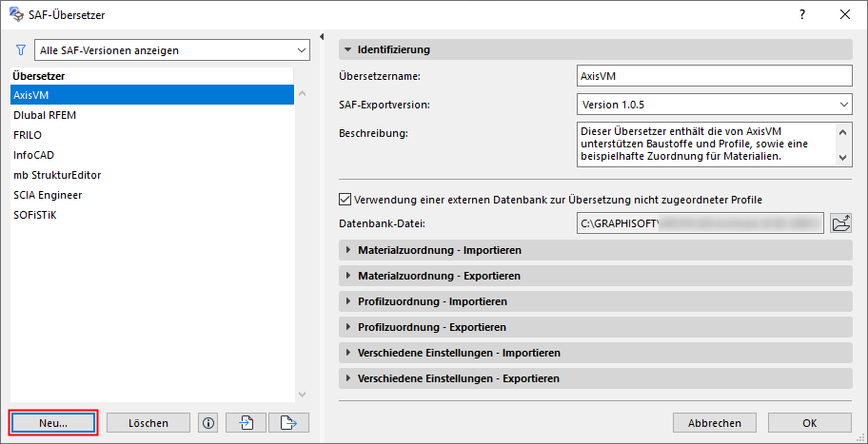Toggle external database usage checkbox
This screenshot has height=444, width=868.
point(345,199)
